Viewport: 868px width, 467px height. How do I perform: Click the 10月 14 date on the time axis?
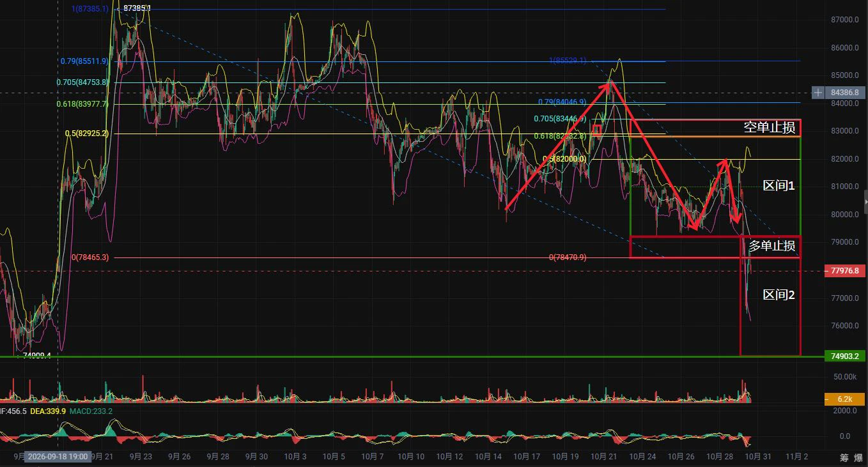click(488, 457)
